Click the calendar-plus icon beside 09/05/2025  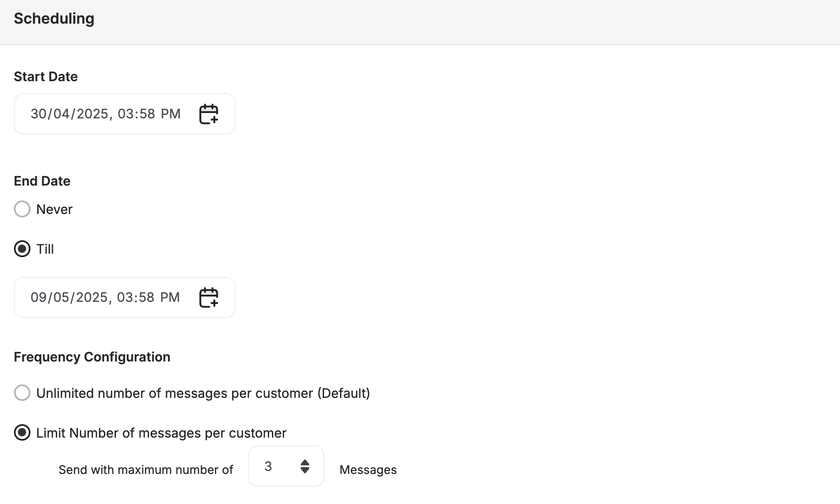pyautogui.click(x=209, y=297)
